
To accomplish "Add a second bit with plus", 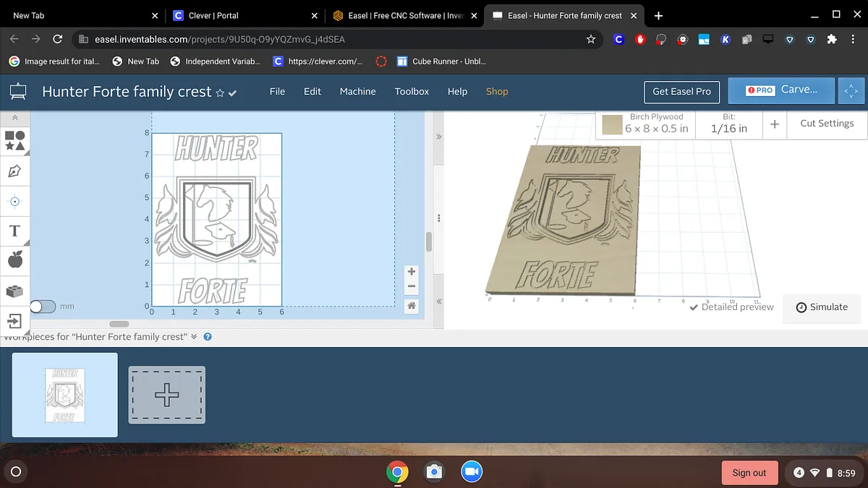I will (x=775, y=124).
